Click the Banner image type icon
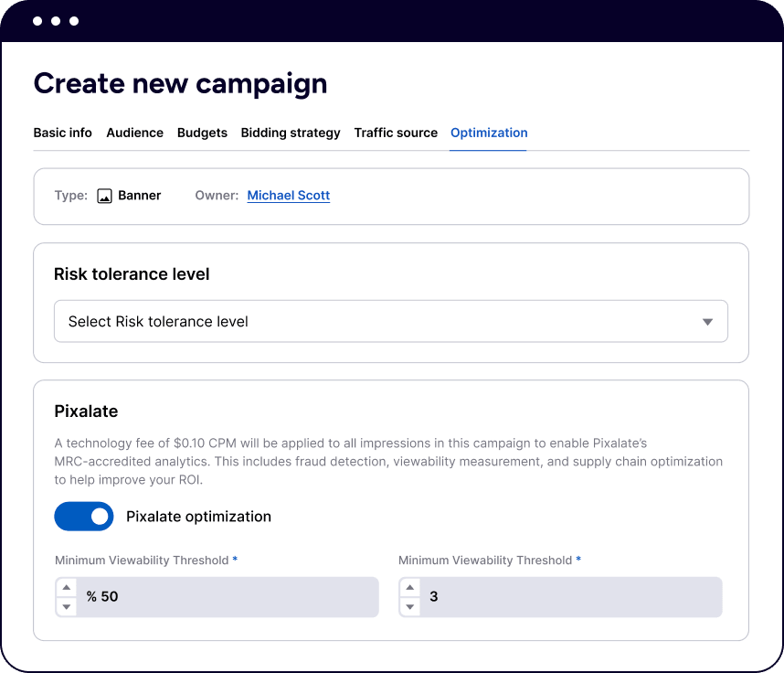The image size is (784, 673). coord(105,196)
